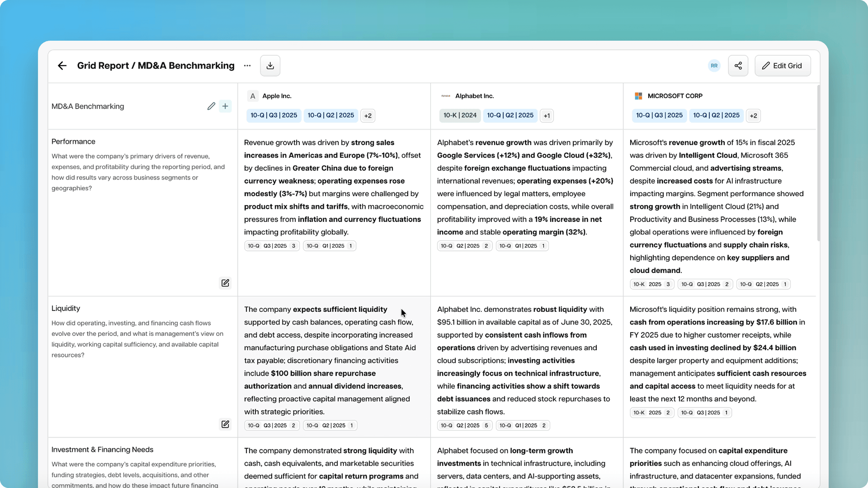Click the share icon button
868x488 pixels.
click(x=738, y=66)
